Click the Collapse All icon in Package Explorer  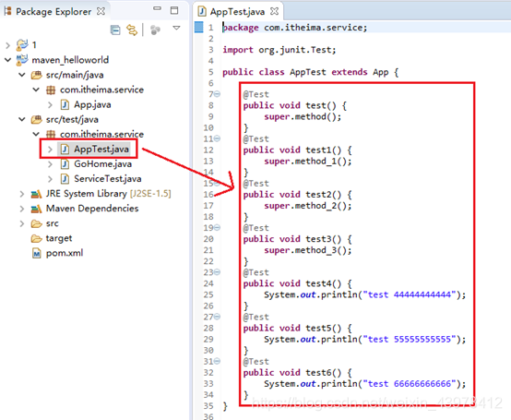click(x=115, y=30)
